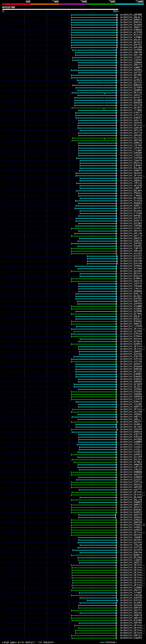The image size is (146, 644).
Task: Open UniRef100_Q8HXQ9 entry
Action: click(131, 522)
